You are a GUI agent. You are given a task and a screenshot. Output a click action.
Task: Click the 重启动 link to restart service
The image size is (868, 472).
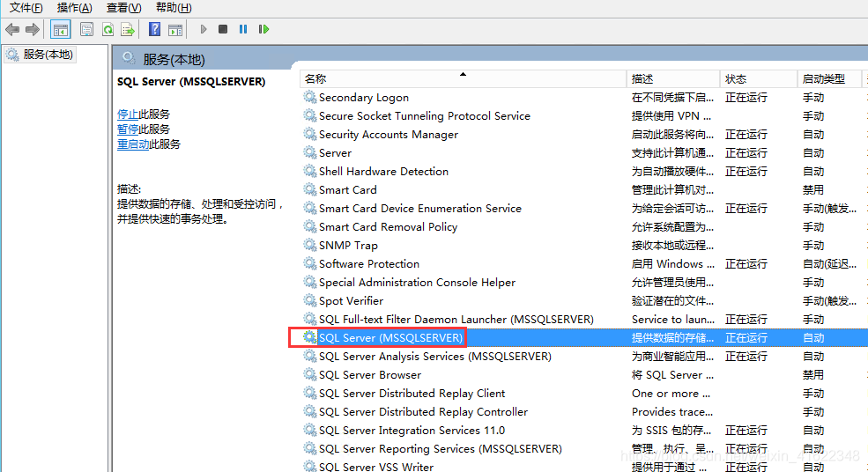click(x=133, y=144)
